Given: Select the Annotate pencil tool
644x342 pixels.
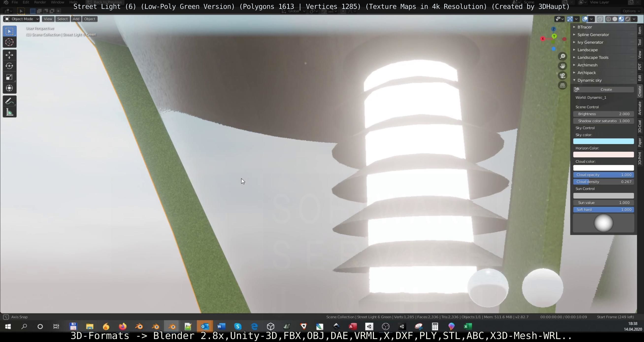Looking at the screenshot, I should (10, 101).
